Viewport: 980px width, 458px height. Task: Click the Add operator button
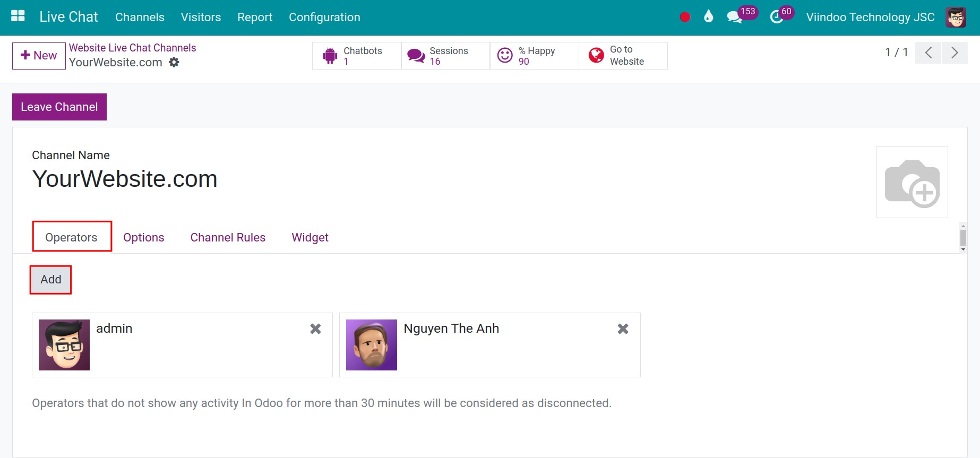click(51, 280)
